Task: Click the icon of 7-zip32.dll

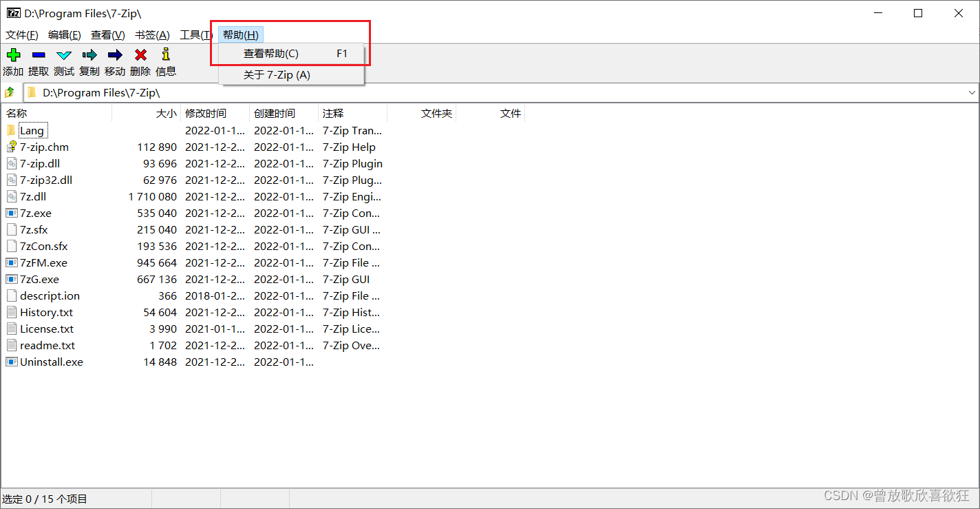Action: [12, 180]
